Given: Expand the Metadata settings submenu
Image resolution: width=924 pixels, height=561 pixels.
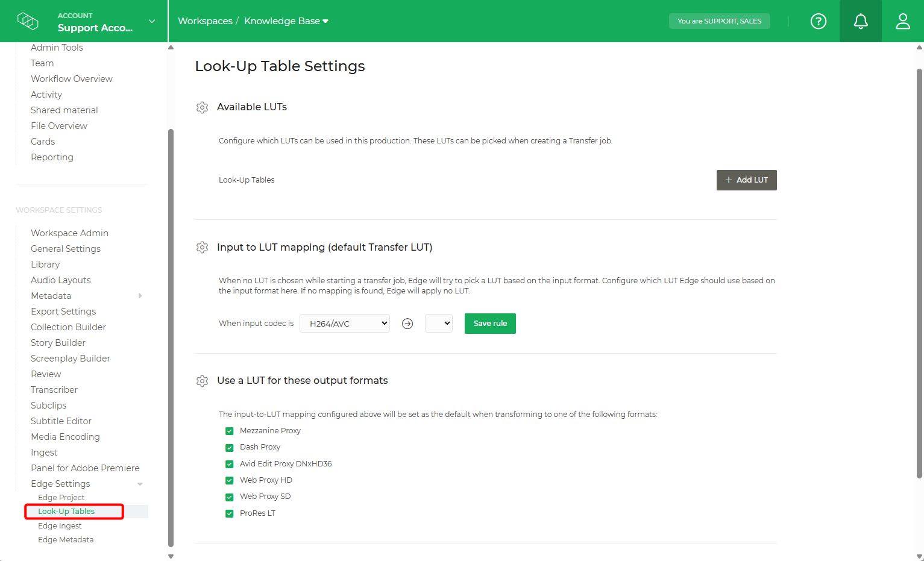Looking at the screenshot, I should click(140, 296).
